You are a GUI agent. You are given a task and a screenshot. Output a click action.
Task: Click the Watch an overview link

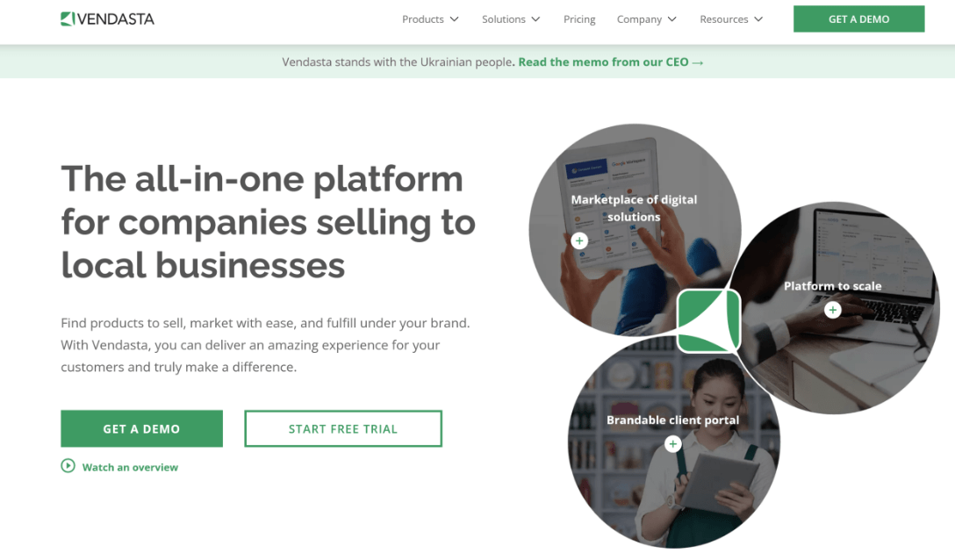tap(130, 467)
